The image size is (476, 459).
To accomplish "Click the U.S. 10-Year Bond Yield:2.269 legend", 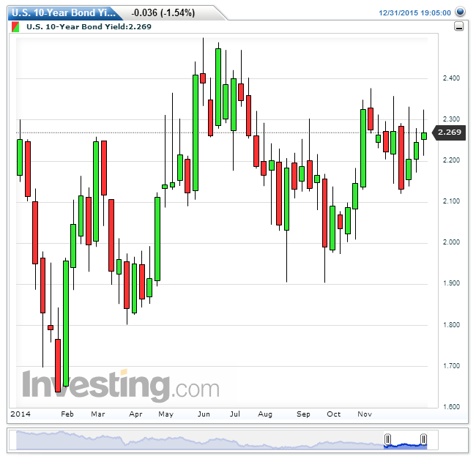I will click(x=89, y=26).
